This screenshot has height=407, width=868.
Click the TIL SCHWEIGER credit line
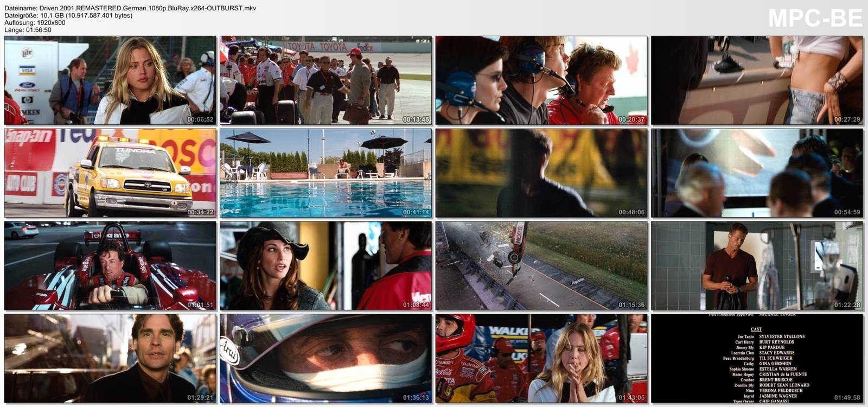coord(758,358)
